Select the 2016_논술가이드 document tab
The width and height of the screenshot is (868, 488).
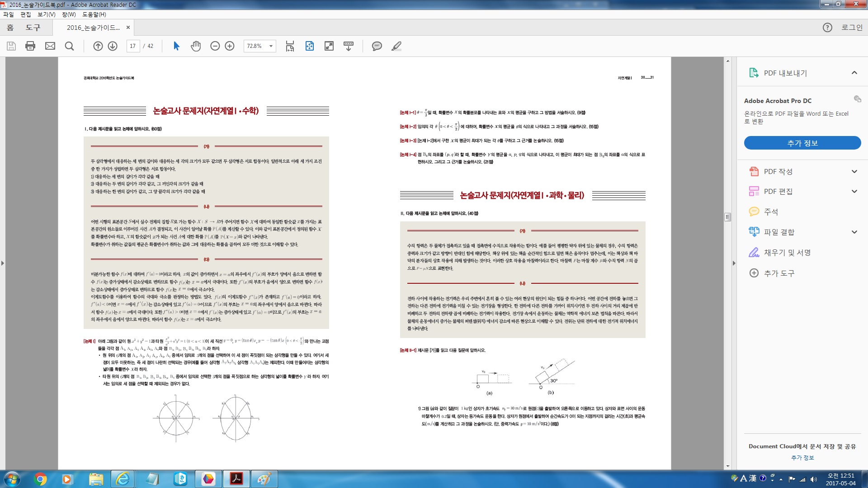click(93, 28)
